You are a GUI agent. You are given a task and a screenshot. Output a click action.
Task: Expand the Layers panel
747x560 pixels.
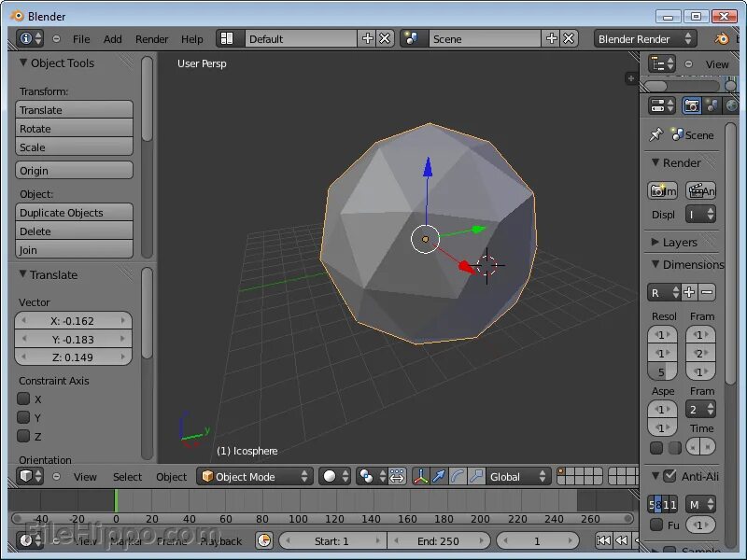[655, 242]
